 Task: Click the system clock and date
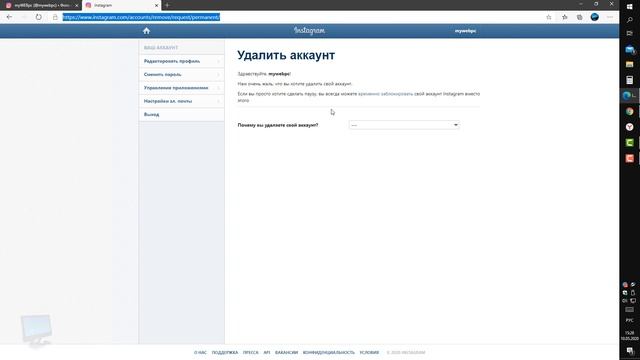(630, 336)
